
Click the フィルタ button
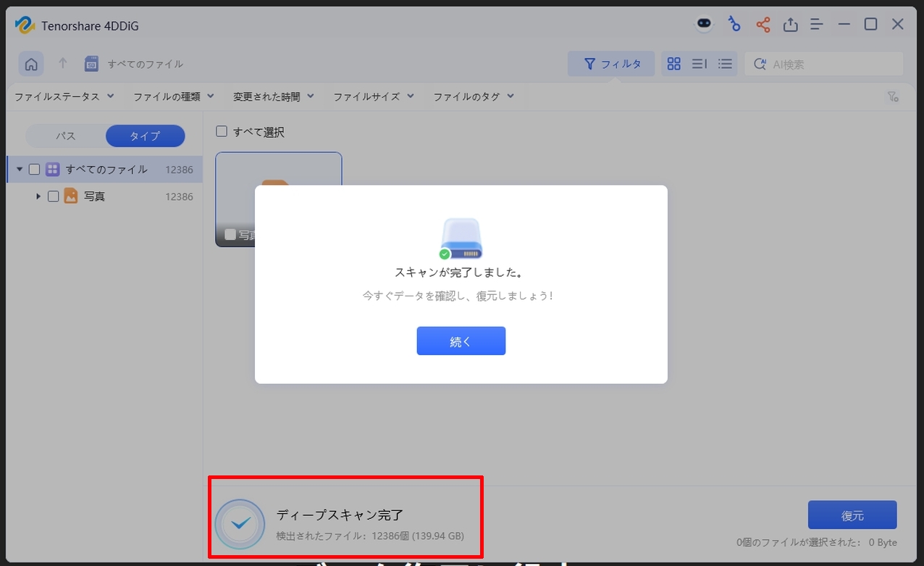coord(611,64)
